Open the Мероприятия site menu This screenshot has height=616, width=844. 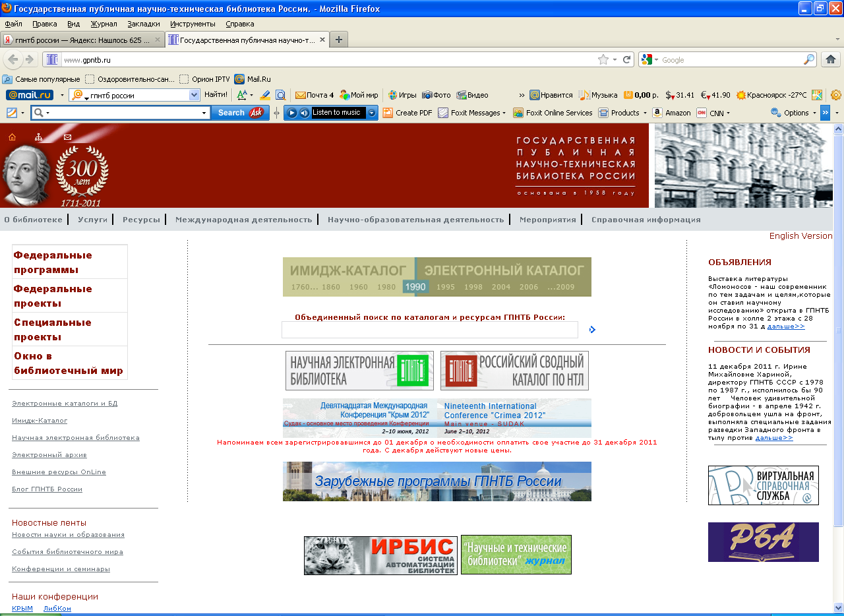pyautogui.click(x=548, y=220)
